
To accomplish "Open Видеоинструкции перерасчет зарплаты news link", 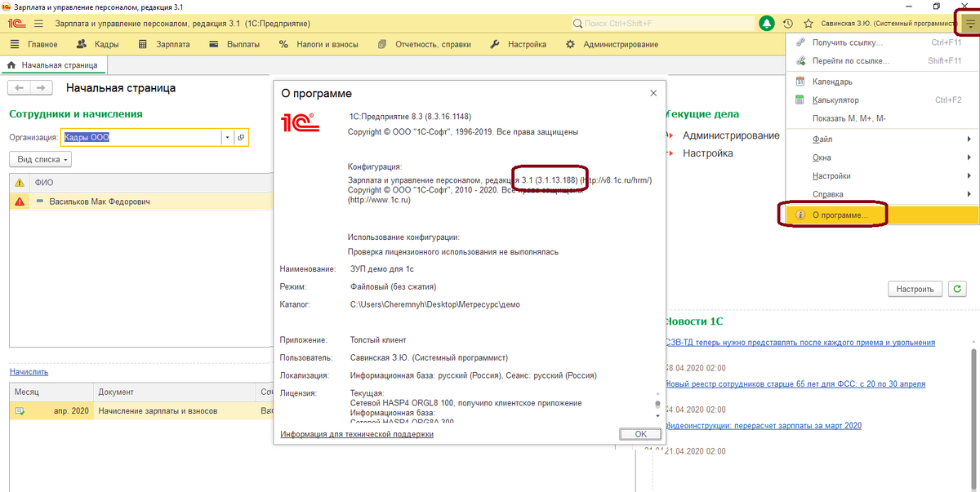I will tap(764, 425).
